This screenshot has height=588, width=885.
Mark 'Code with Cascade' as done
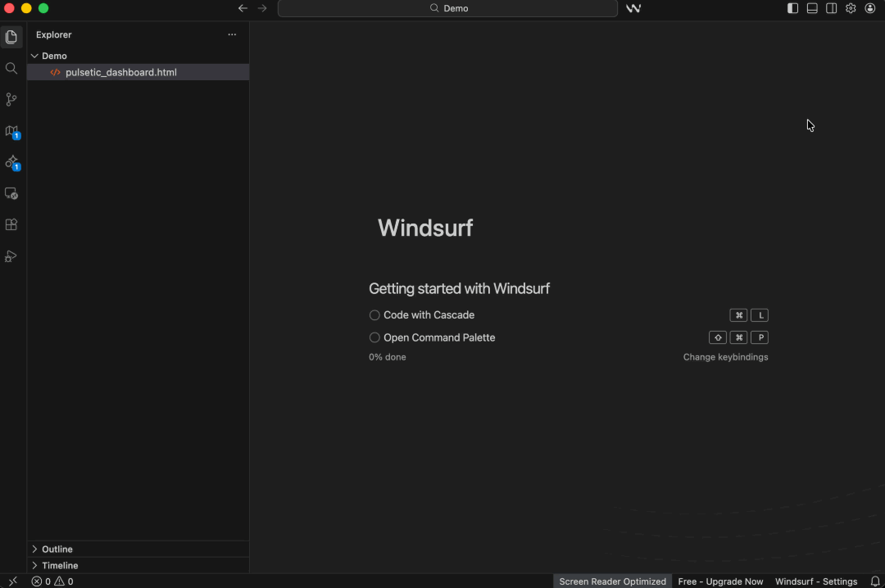coord(374,314)
